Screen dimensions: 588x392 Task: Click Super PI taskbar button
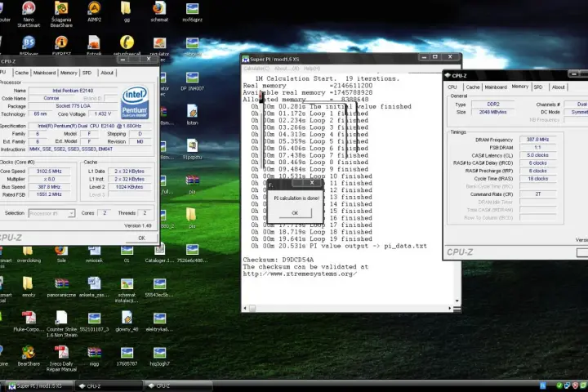coord(39,386)
